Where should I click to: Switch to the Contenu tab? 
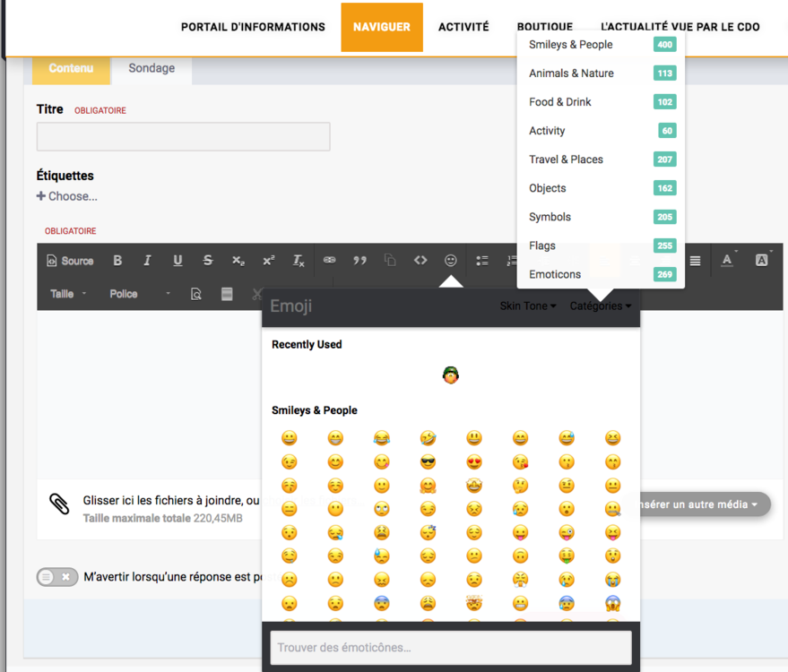[71, 68]
